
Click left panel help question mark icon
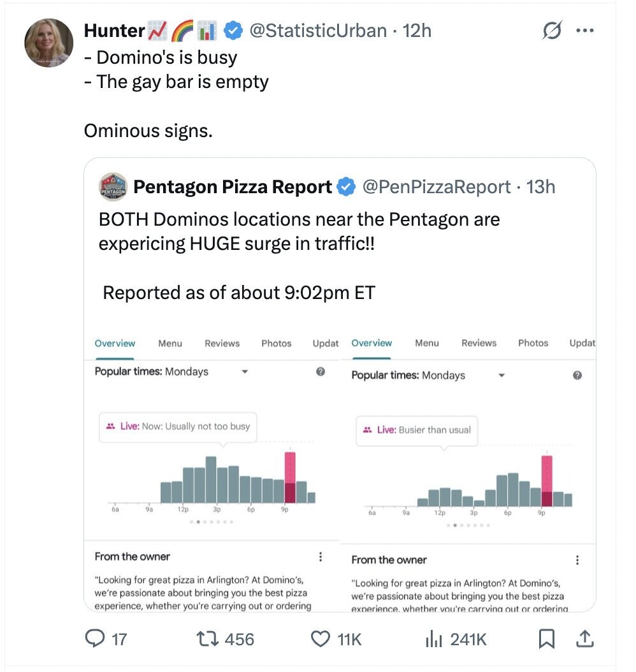tap(321, 372)
